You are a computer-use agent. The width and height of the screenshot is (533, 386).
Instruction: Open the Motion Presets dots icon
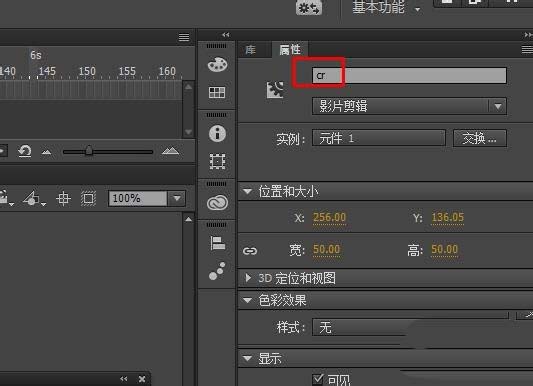217,271
